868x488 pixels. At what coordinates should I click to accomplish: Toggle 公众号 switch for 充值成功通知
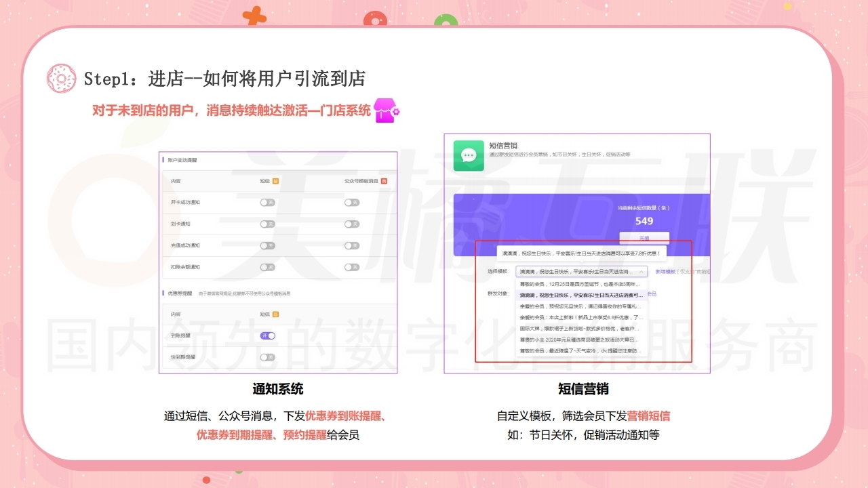(x=351, y=245)
